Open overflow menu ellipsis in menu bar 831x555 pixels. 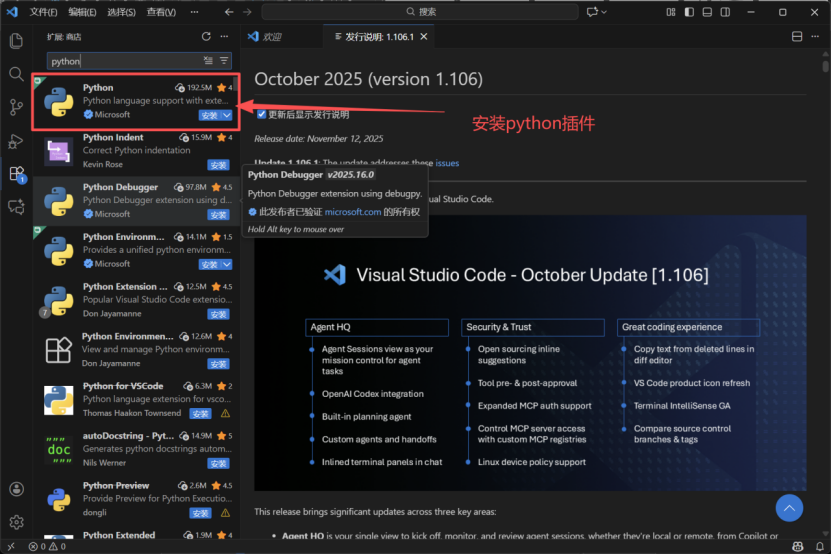tap(195, 12)
